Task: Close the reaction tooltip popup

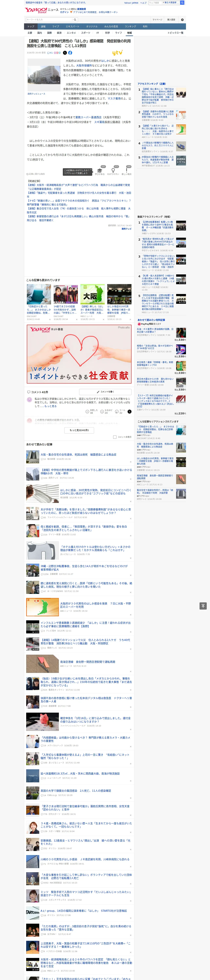Action: coord(91,170)
